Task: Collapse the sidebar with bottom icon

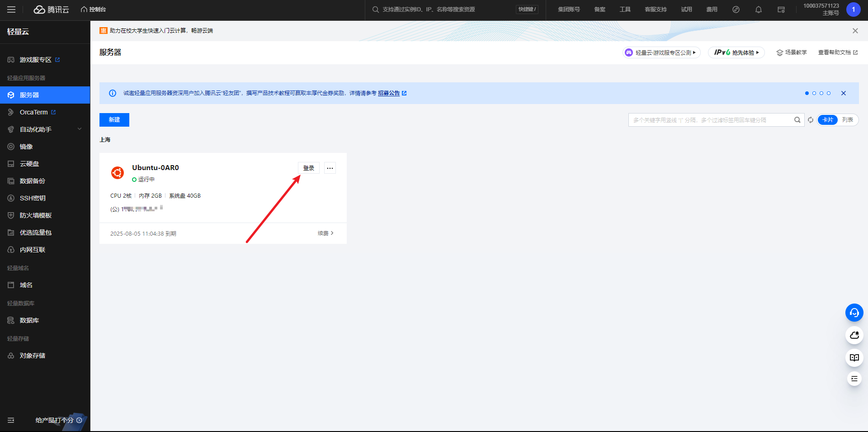Action: point(11,420)
